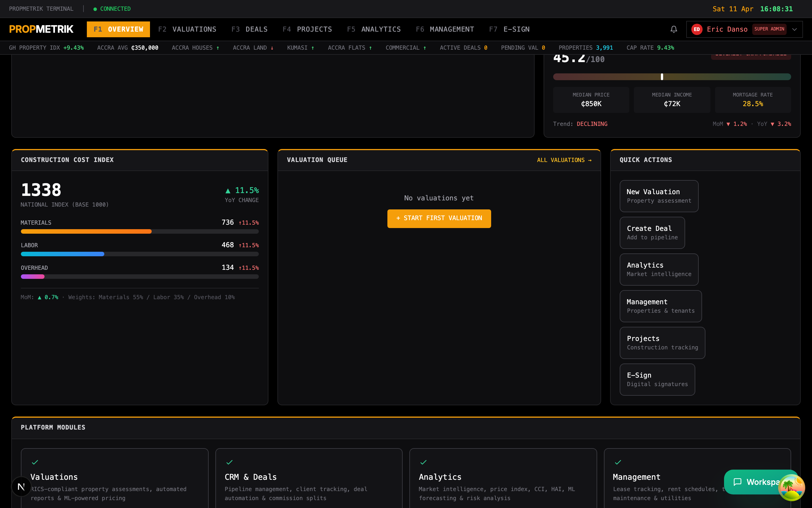Click the affordability score gradient slider
Image resolution: width=812 pixels, height=508 pixels.
click(672, 76)
